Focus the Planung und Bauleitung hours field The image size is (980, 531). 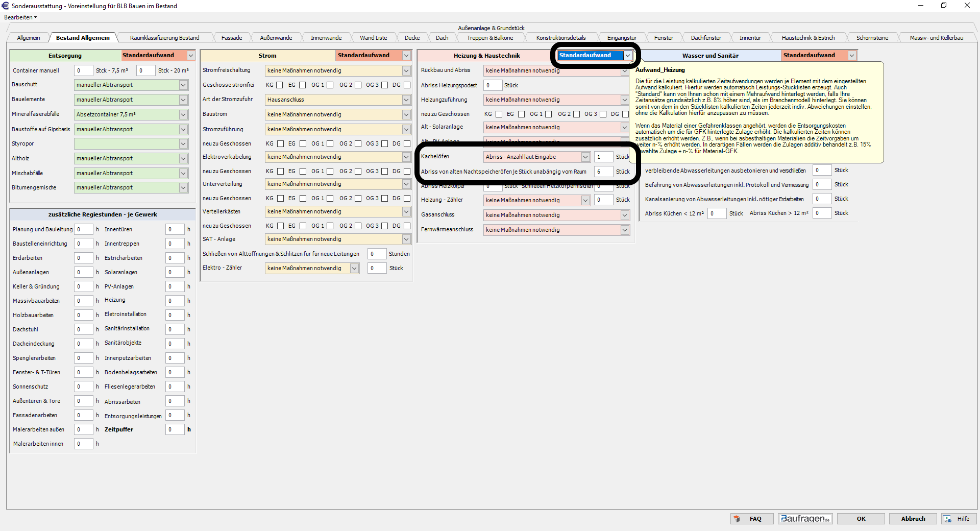[83, 230]
